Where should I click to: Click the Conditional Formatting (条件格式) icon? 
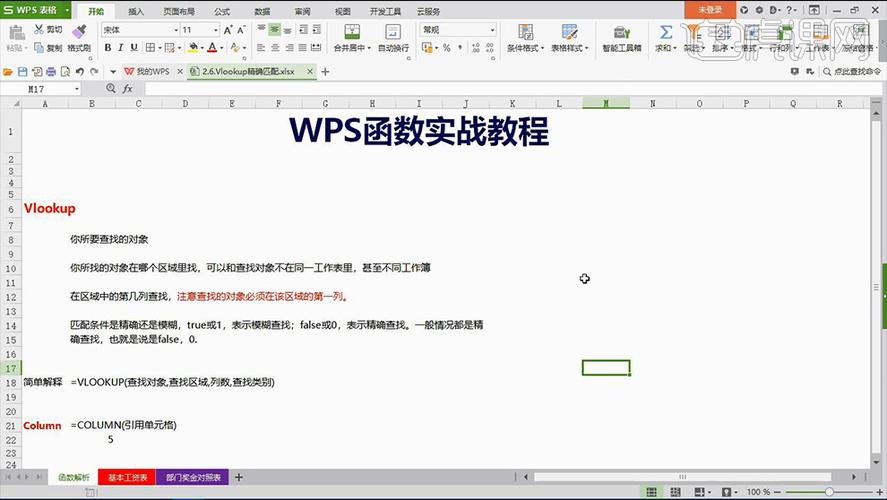click(526, 32)
